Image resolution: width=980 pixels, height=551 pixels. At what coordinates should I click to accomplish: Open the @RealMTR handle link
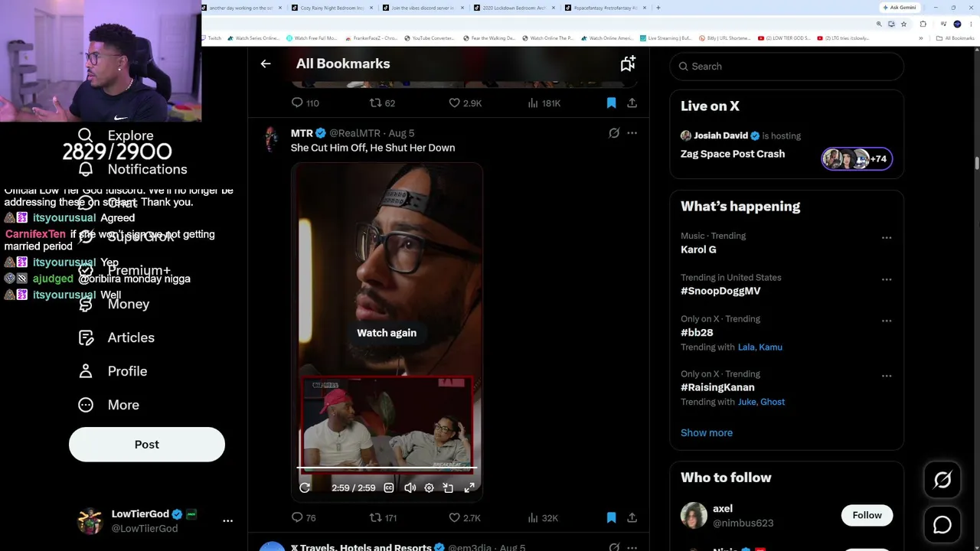tap(354, 133)
